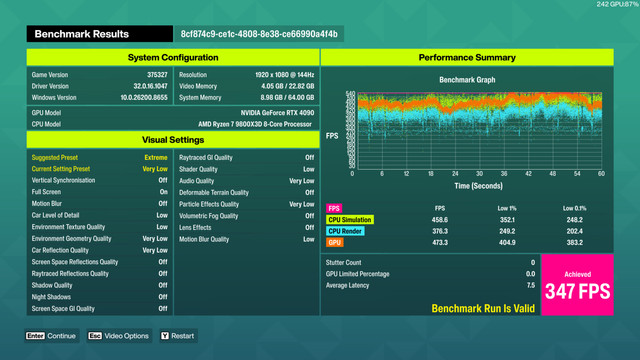
Task: Click the Game Version value 375327
Action: (x=157, y=75)
